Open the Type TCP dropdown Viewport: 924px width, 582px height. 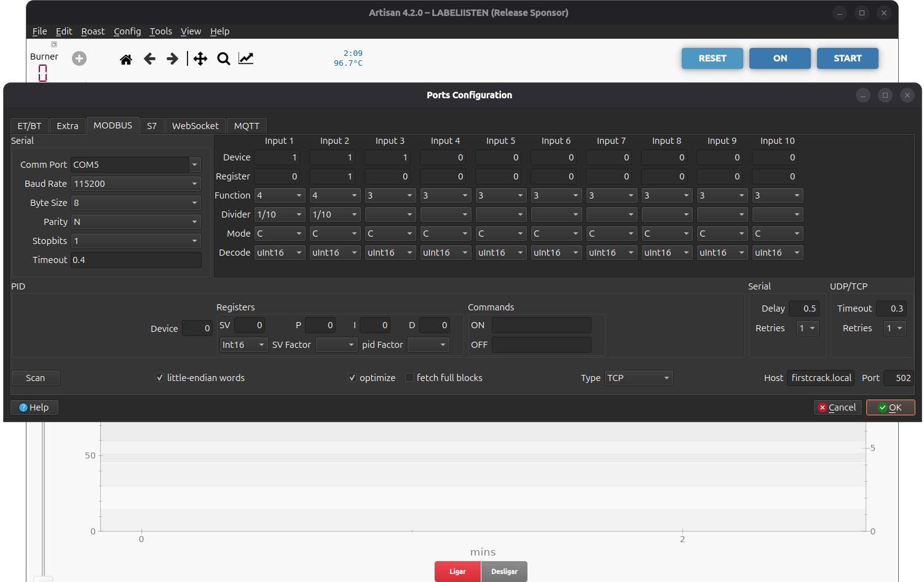(639, 378)
